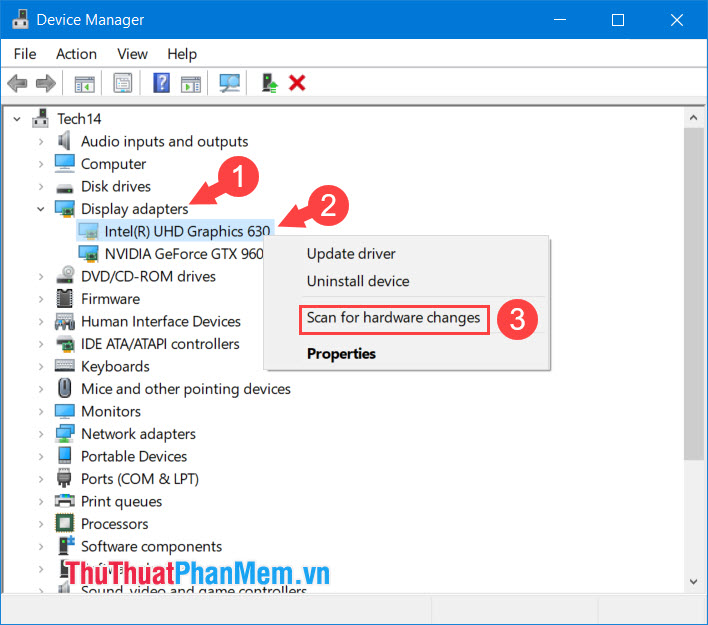Select the Disk drives icon

click(65, 187)
